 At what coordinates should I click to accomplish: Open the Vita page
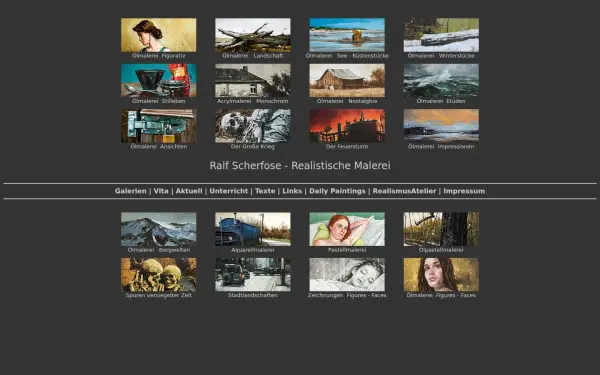[x=161, y=191]
